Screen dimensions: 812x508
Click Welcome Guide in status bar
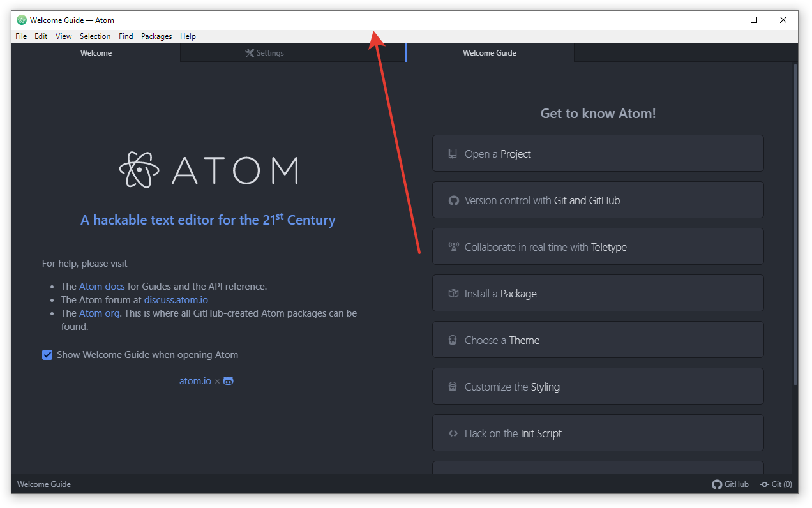[44, 484]
